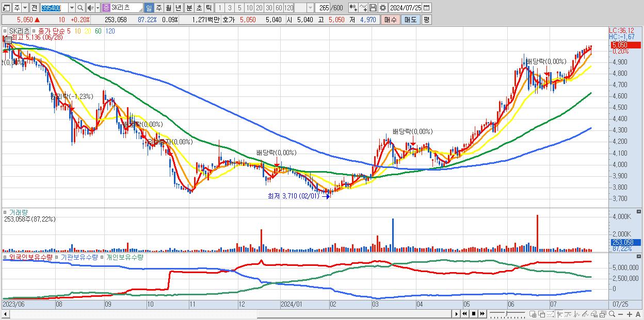Click the SK리츠 chart legend label
The height and width of the screenshot is (320, 644).
click(20, 31)
